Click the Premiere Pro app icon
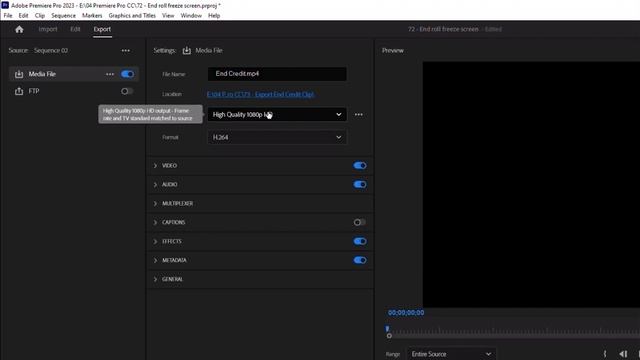The width and height of the screenshot is (640, 360). [x=5, y=5]
